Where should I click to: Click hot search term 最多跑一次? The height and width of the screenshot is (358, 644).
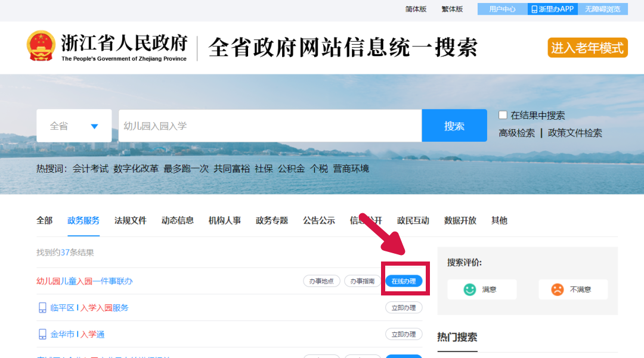(x=186, y=169)
